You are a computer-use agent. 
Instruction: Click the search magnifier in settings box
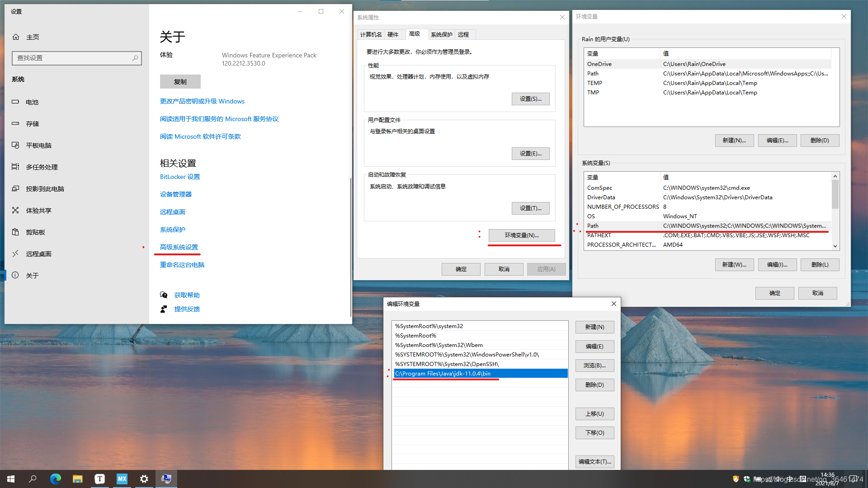(135, 58)
